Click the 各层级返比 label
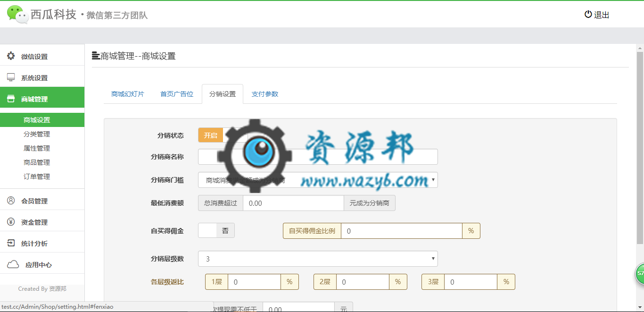Viewport: 644px width, 312px height. [167, 282]
